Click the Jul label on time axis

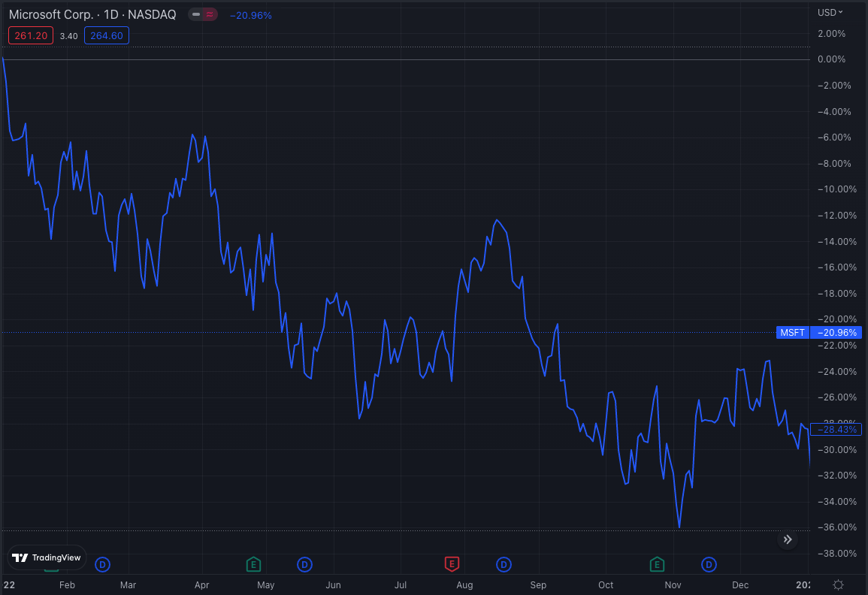[x=401, y=584]
